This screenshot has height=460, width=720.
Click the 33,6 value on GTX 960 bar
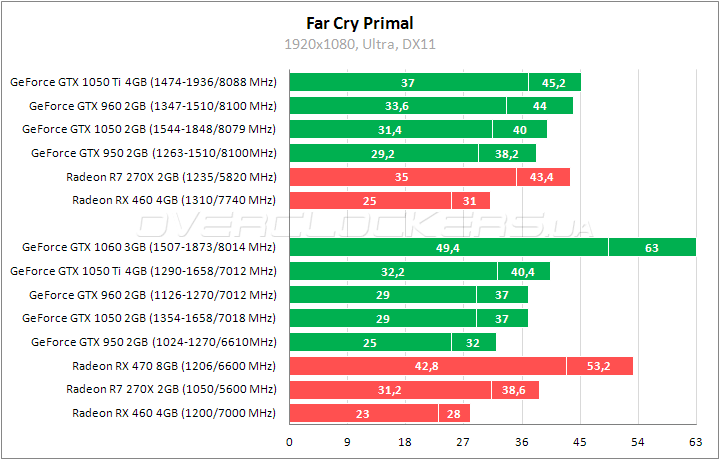(x=397, y=106)
